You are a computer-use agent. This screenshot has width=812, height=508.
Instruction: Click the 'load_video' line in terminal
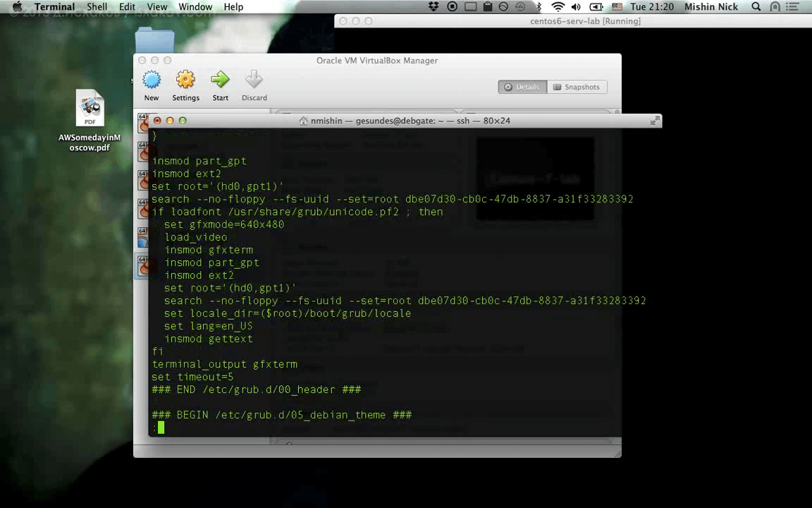[196, 237]
